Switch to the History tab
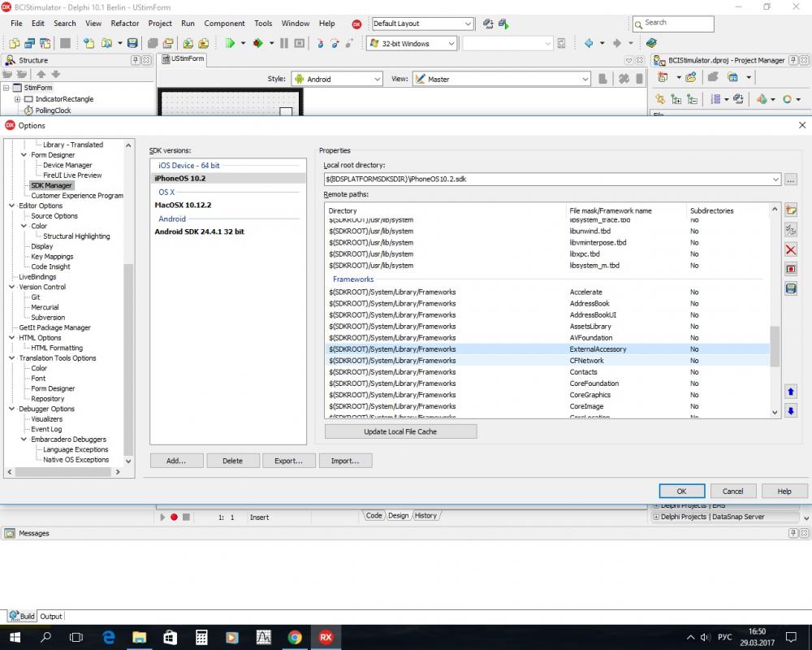Viewport: 812px width, 650px height. tap(425, 516)
